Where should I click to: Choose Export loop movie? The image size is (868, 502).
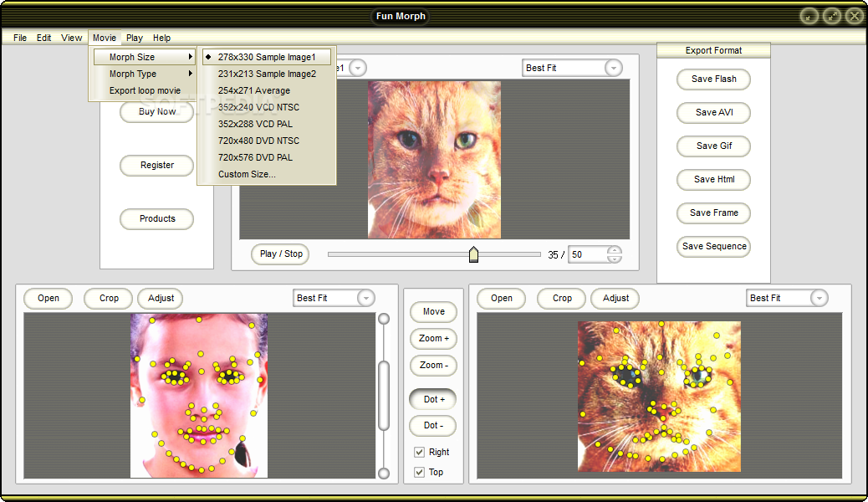pyautogui.click(x=144, y=90)
